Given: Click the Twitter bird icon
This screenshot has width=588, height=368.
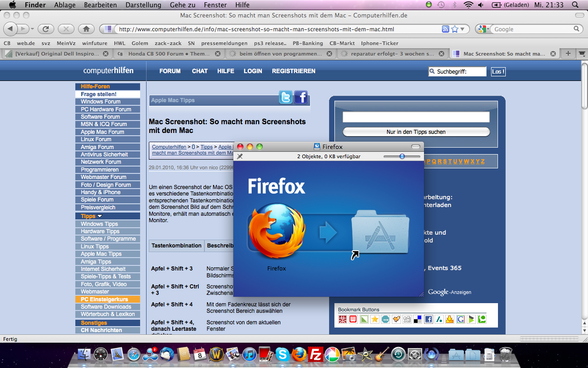Looking at the screenshot, I should pos(286,97).
